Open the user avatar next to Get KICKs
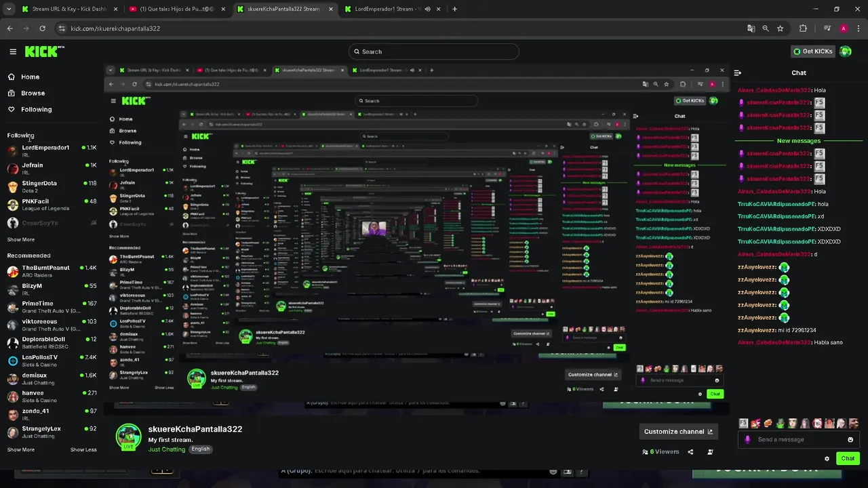This screenshot has height=488, width=868. [845, 52]
